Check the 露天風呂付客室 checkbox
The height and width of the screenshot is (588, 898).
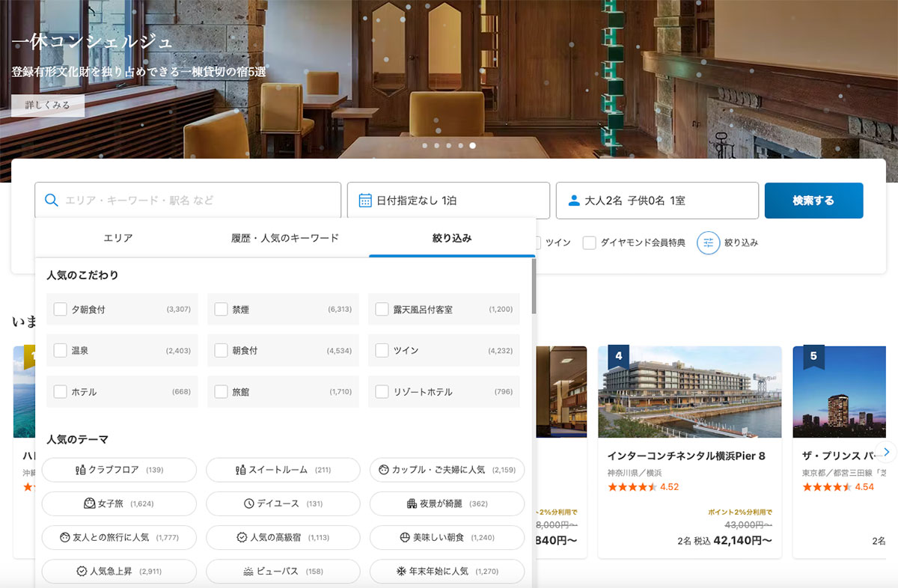(382, 309)
